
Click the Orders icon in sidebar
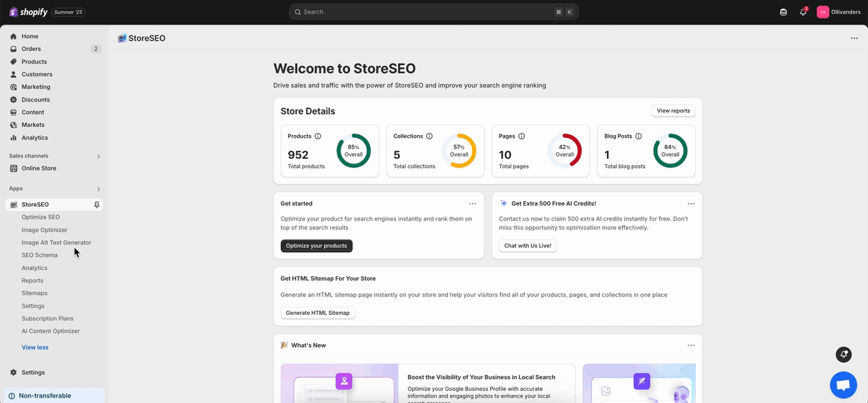pyautogui.click(x=14, y=49)
